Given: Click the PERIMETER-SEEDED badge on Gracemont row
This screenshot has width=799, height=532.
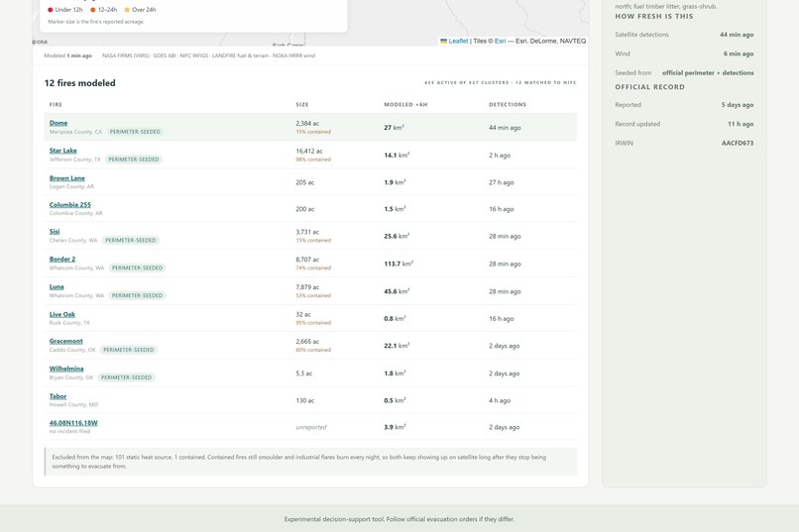Looking at the screenshot, I should click(129, 350).
